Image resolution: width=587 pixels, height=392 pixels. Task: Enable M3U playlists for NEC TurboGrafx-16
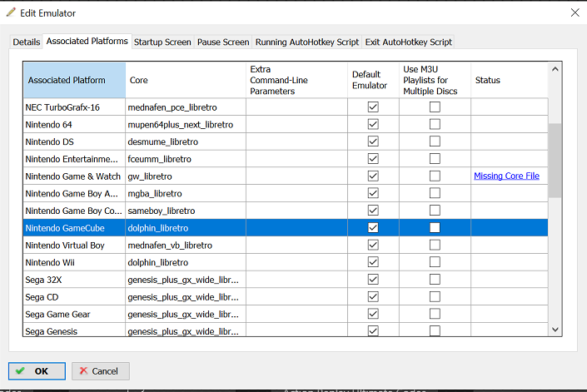435,107
